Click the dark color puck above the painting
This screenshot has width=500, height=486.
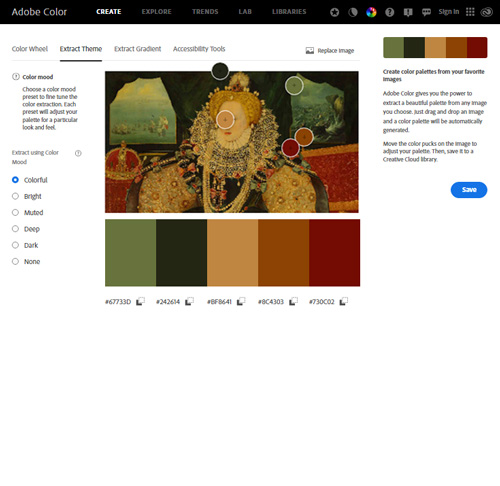(x=220, y=71)
